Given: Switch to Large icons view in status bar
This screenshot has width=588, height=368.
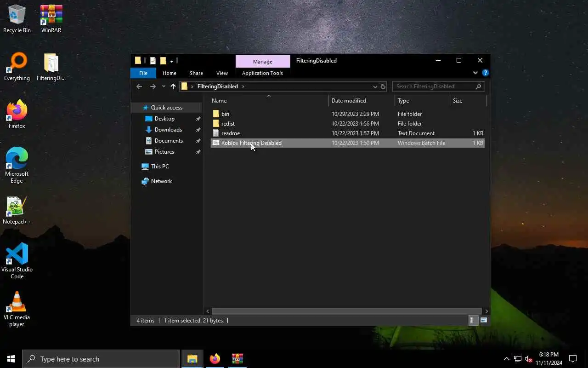Looking at the screenshot, I should coord(484,320).
